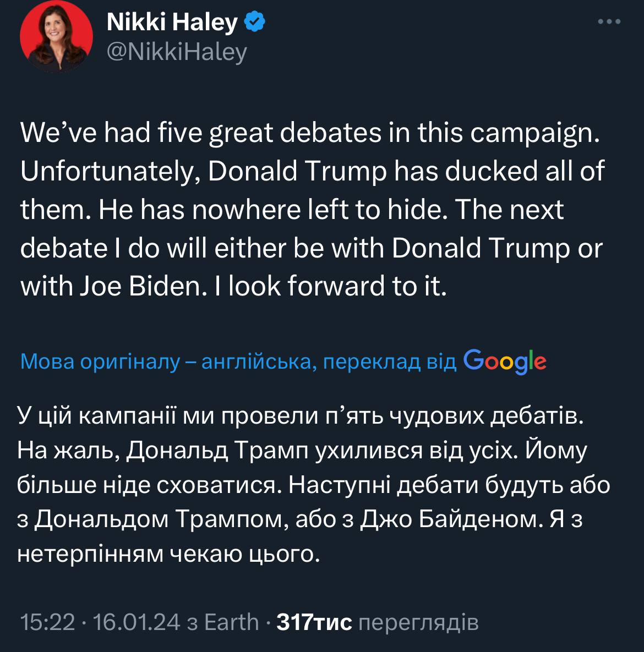Open Nikki Haley's profile photo
This screenshot has height=652, width=644.
pos(50,37)
